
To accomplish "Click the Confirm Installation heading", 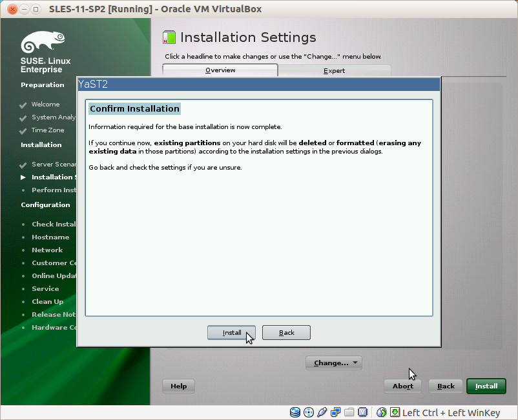I will pyautogui.click(x=134, y=108).
